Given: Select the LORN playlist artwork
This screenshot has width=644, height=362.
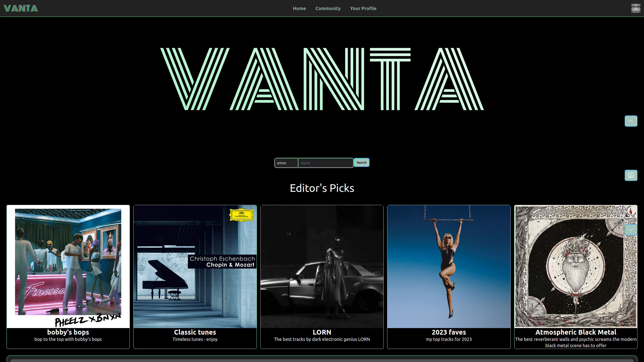Looking at the screenshot, I should tap(322, 266).
